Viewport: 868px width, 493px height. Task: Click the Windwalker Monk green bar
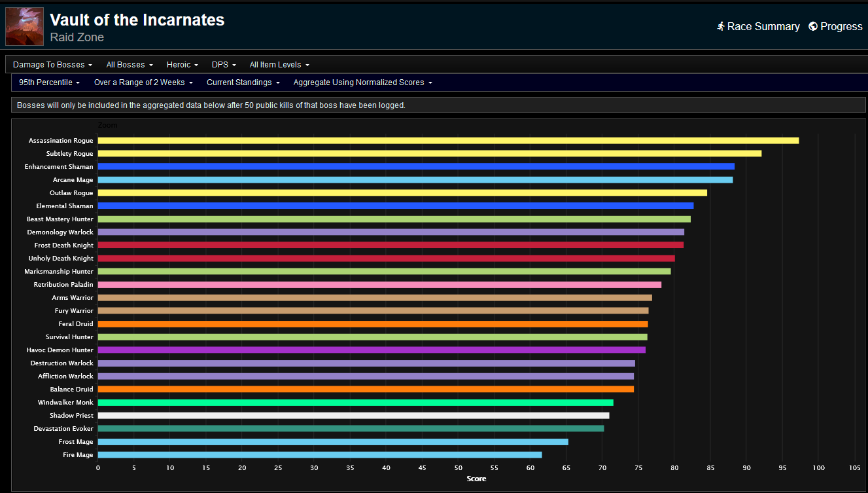(x=355, y=403)
